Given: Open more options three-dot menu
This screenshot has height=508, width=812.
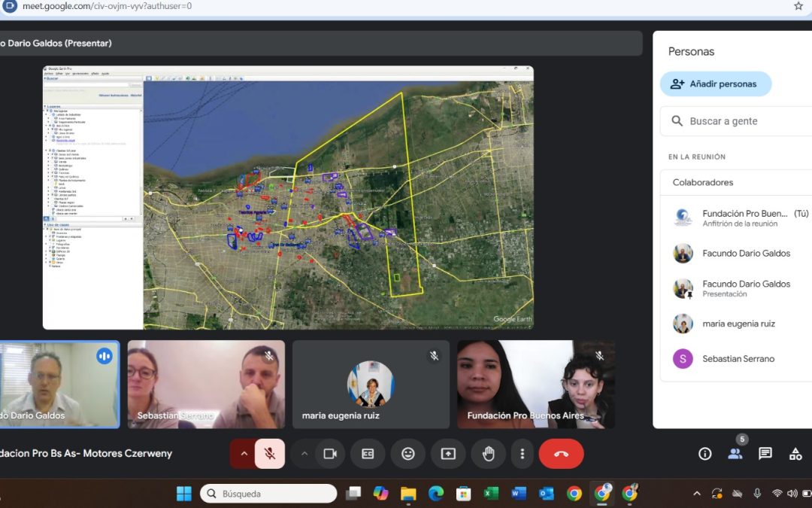Looking at the screenshot, I should coord(522,454).
